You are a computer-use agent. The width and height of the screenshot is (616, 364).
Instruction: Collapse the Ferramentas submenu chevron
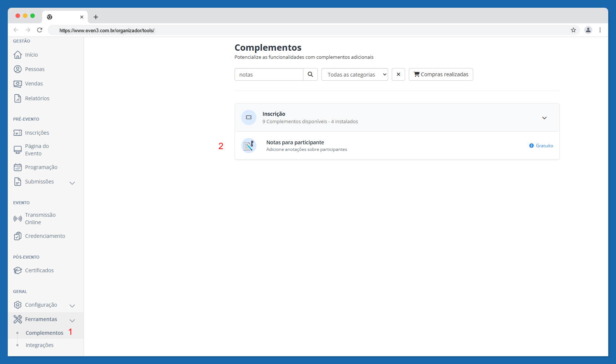(x=73, y=320)
